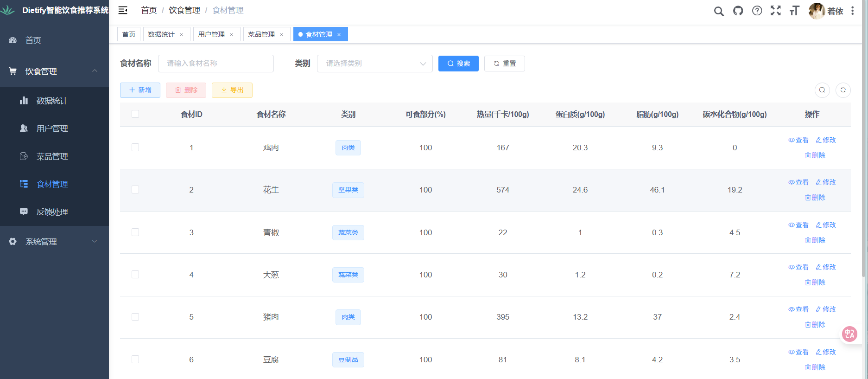Check the select-all header checkbox

(x=135, y=114)
